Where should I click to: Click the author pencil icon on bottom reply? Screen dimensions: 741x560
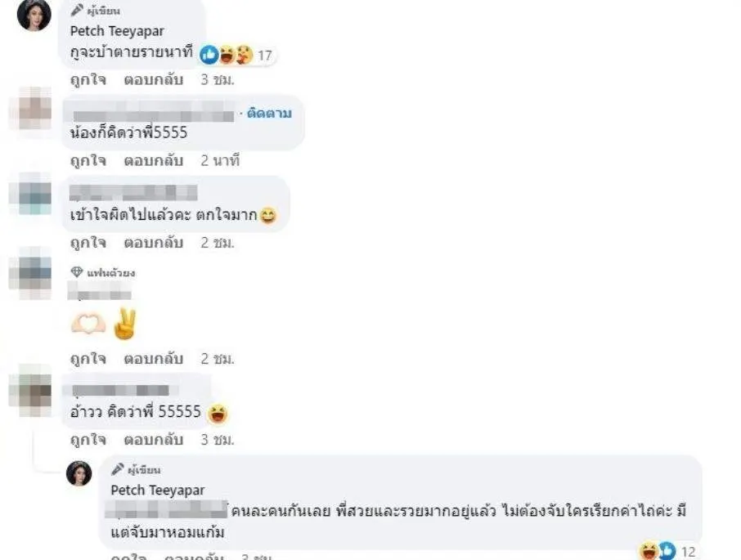(117, 469)
